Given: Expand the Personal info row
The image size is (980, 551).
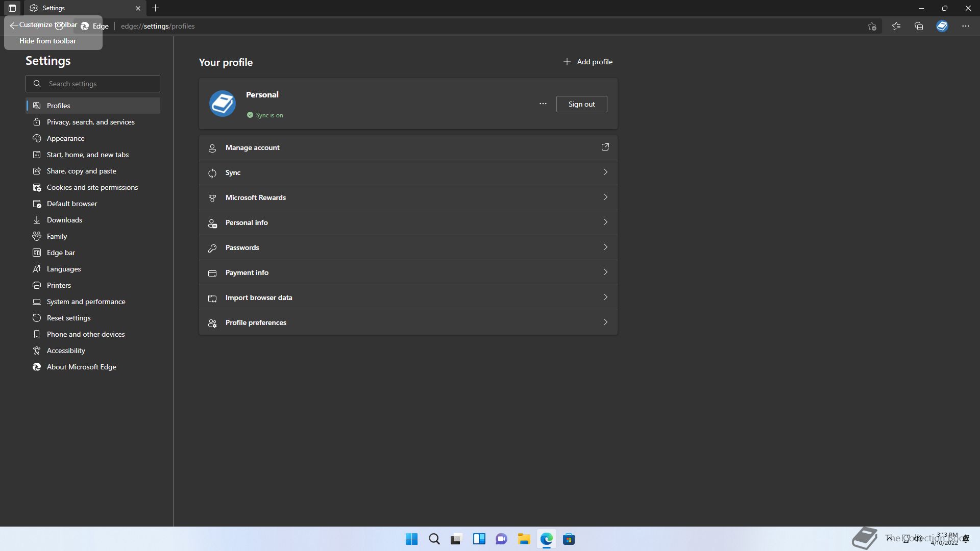Looking at the screenshot, I should click(408, 222).
